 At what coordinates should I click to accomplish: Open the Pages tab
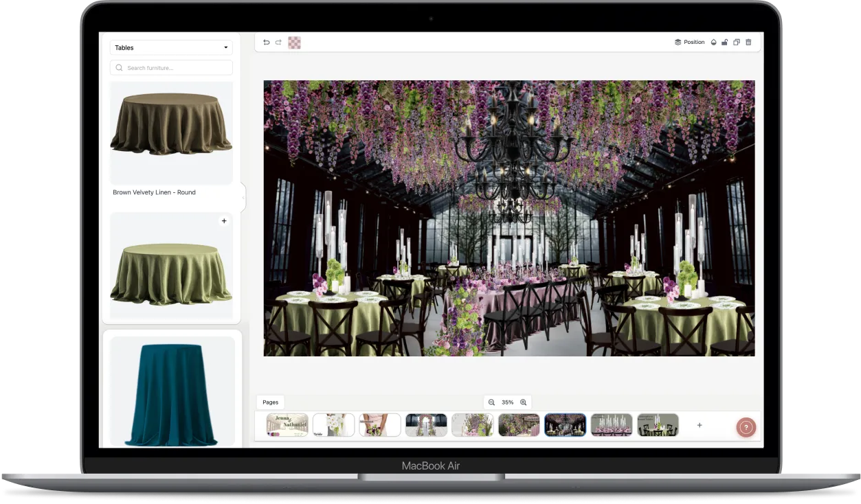(271, 402)
